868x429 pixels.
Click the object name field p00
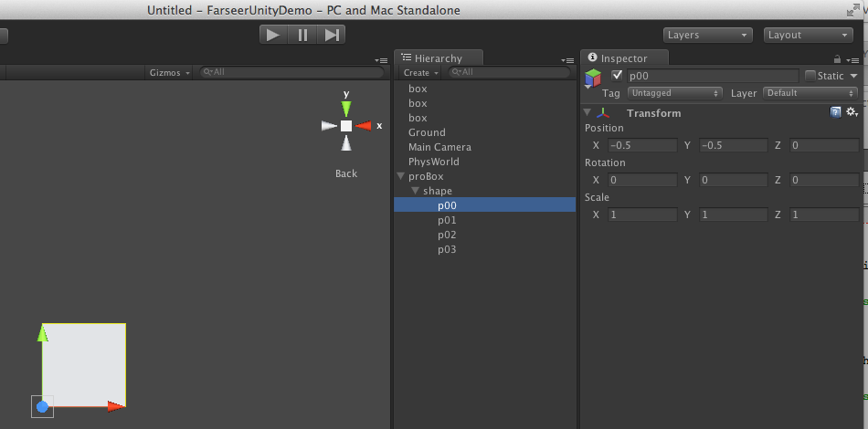coord(713,76)
